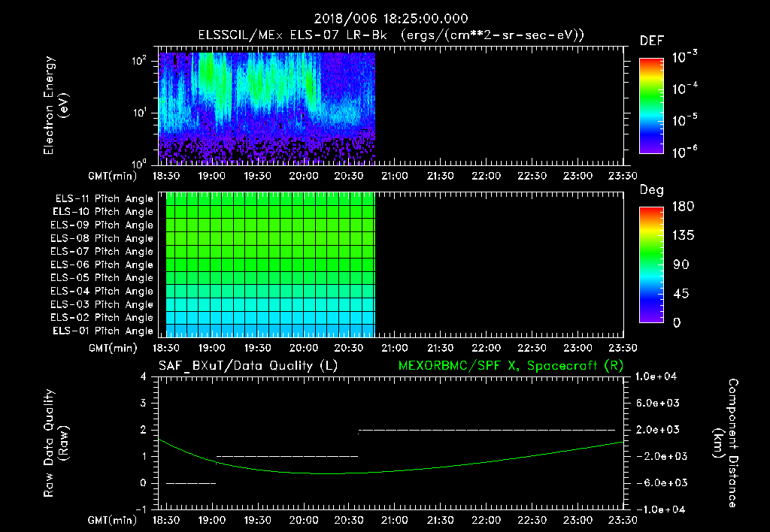Click the Deg pitch angle color bar

click(651, 265)
